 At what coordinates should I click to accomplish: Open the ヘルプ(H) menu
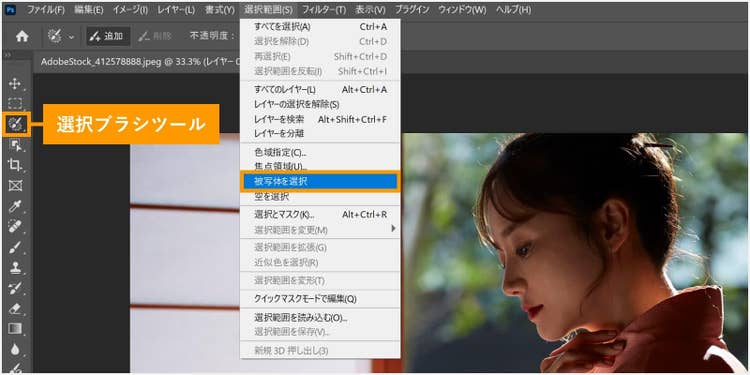(x=513, y=10)
